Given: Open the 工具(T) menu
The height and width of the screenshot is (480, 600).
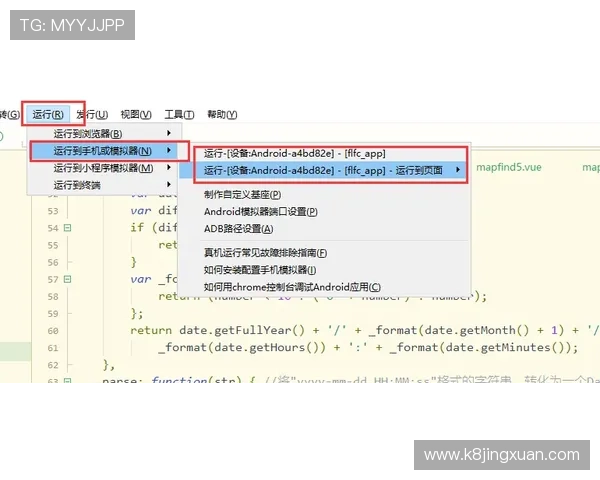Looking at the screenshot, I should (x=180, y=114).
